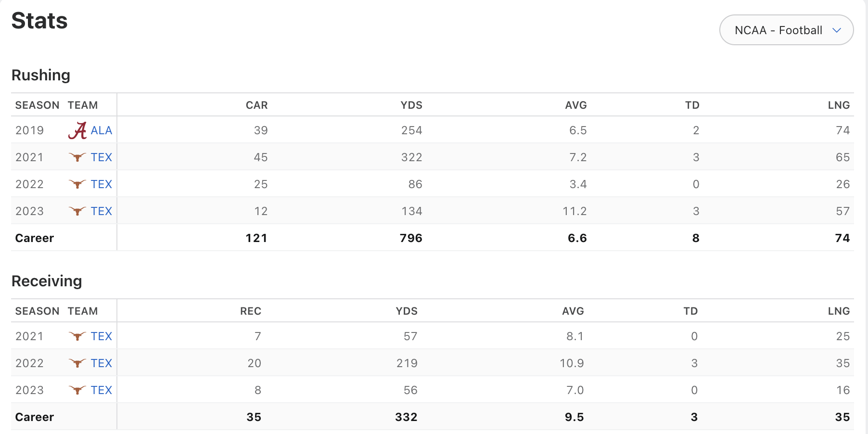Viewport: 868px width, 434px height.
Task: Open TEX team link in 2021 rushing row
Action: coord(102,157)
